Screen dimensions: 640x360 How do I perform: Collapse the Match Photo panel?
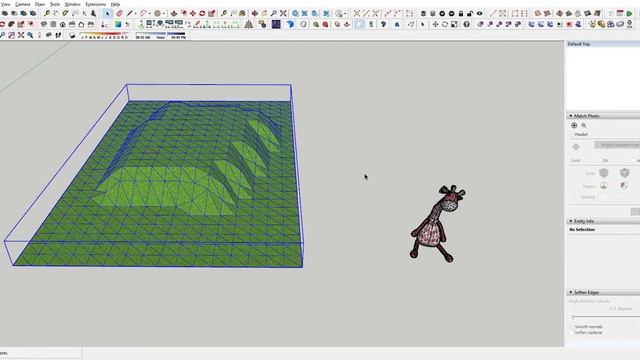(571, 116)
